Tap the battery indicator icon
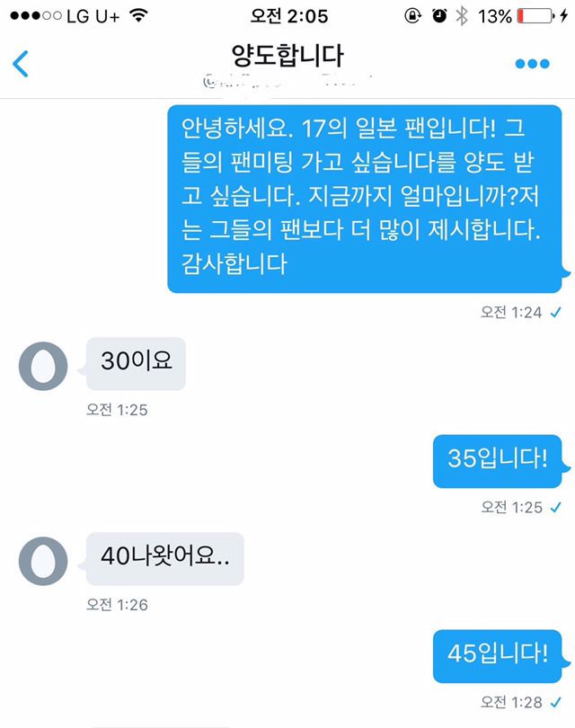 point(536,16)
